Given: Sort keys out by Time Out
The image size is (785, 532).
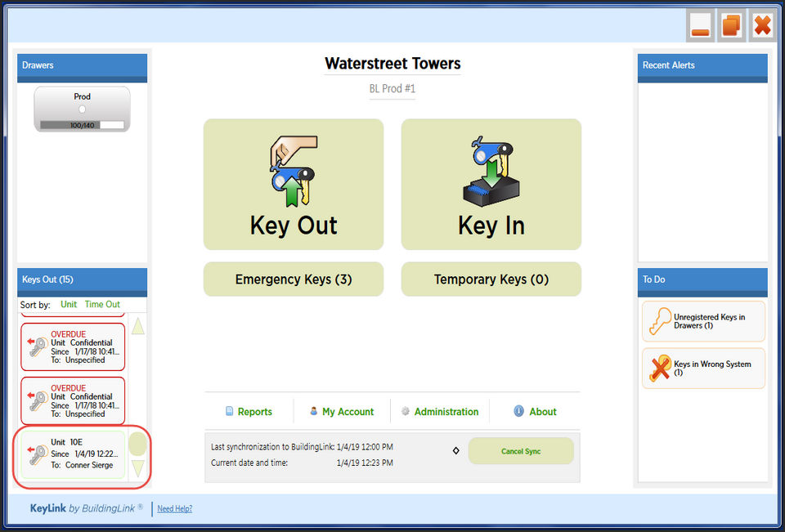Looking at the screenshot, I should coord(102,304).
